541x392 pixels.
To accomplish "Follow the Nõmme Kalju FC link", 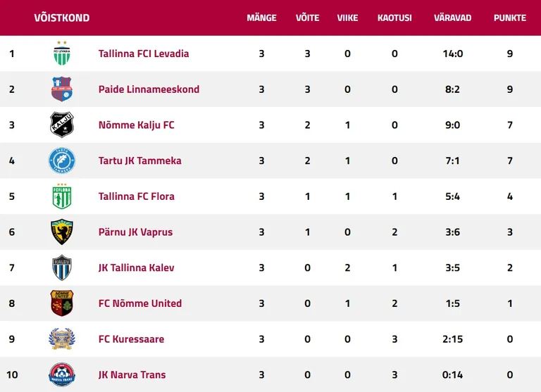I will pyautogui.click(x=136, y=125).
